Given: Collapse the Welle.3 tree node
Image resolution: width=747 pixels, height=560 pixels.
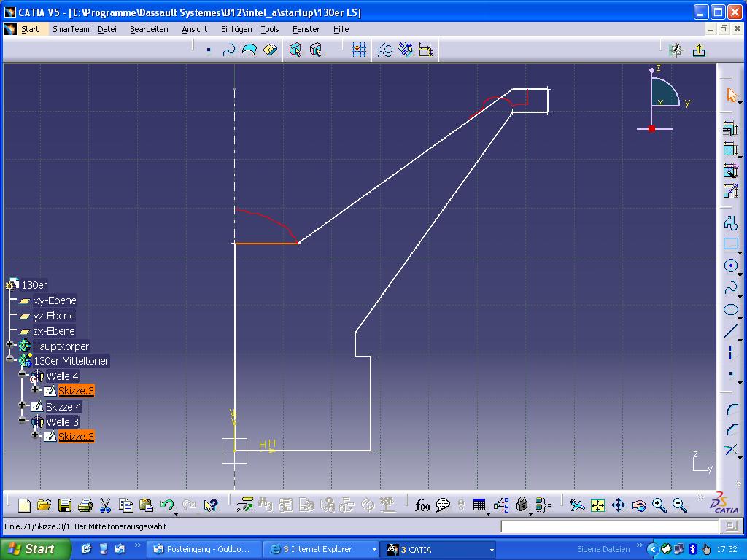Looking at the screenshot, I should click(22, 420).
